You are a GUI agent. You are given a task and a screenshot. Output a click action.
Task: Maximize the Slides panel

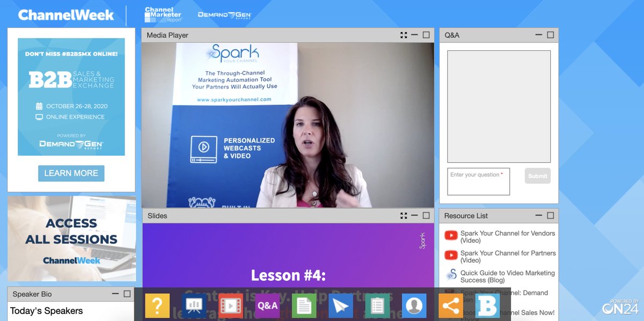pyautogui.click(x=426, y=216)
